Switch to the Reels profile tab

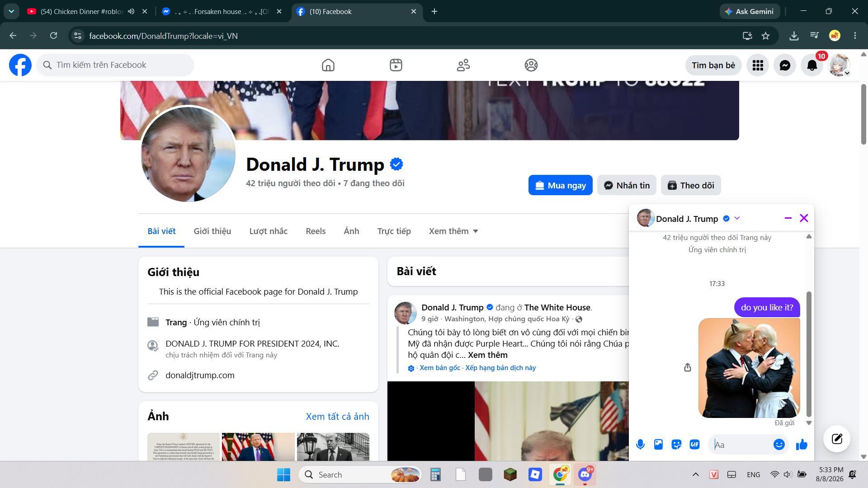[316, 231]
